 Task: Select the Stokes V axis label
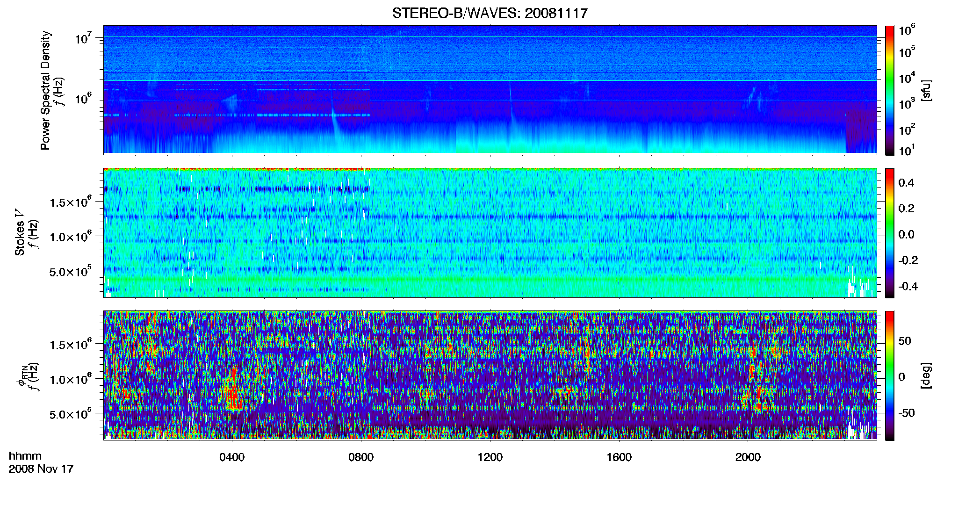tap(20, 232)
